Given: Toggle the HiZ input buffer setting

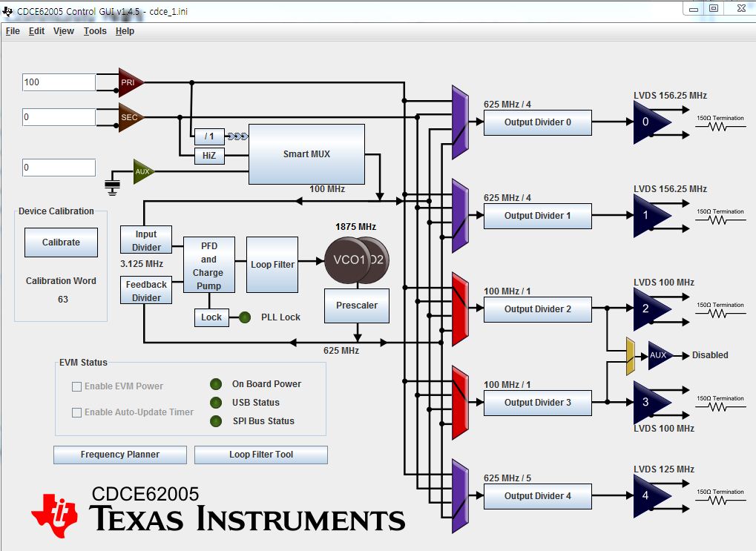Looking at the screenshot, I should (208, 156).
